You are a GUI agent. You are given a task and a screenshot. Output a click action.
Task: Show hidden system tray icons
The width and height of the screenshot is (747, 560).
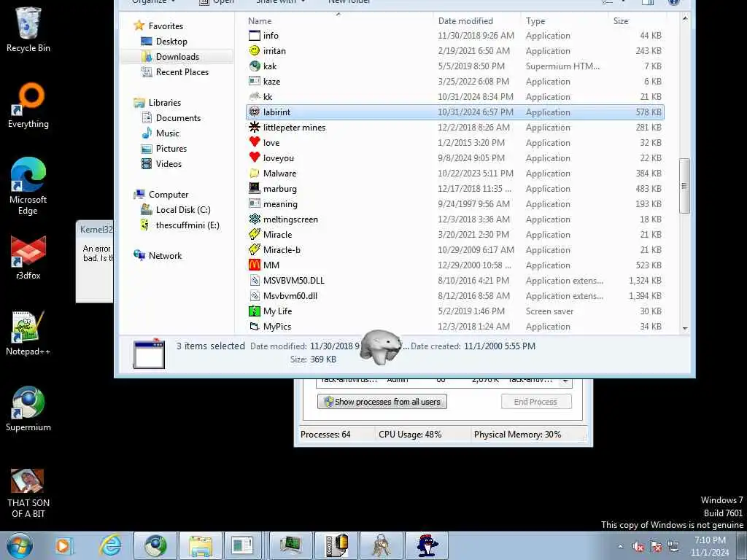click(x=620, y=546)
